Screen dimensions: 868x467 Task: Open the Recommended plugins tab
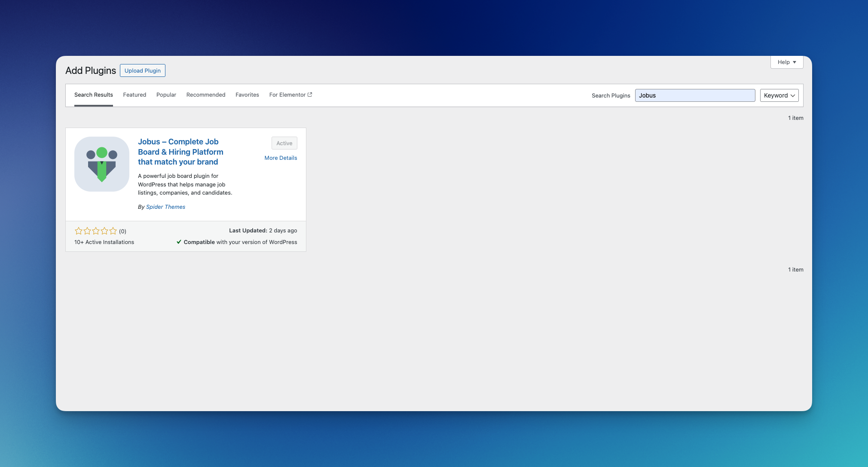click(x=206, y=95)
